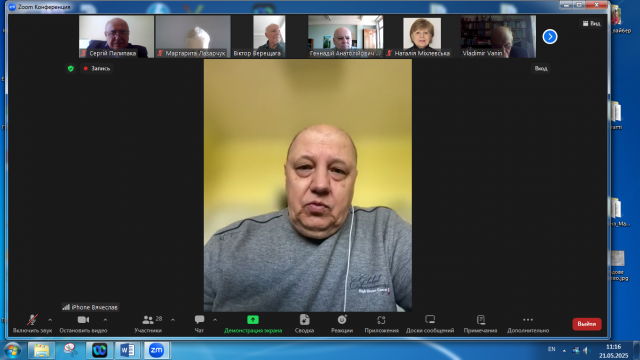The image size is (640, 360).
Task: Open the Сводка summary tool
Action: pos(304,324)
